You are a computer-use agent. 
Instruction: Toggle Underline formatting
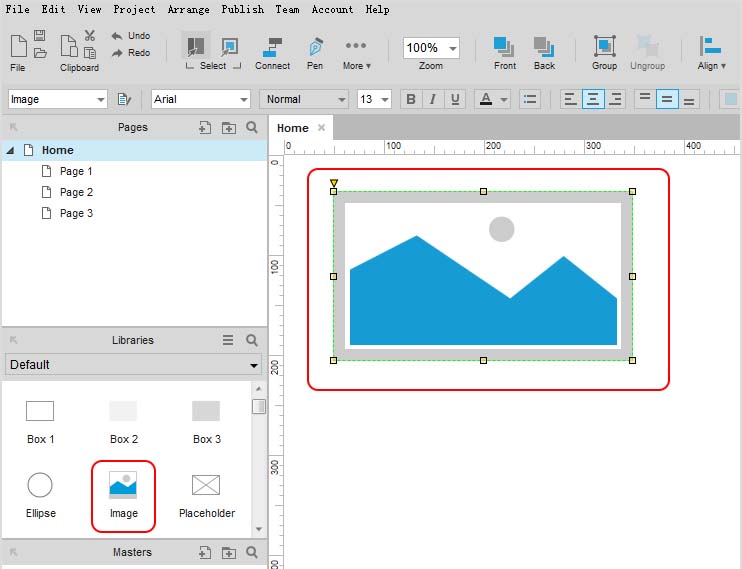455,99
